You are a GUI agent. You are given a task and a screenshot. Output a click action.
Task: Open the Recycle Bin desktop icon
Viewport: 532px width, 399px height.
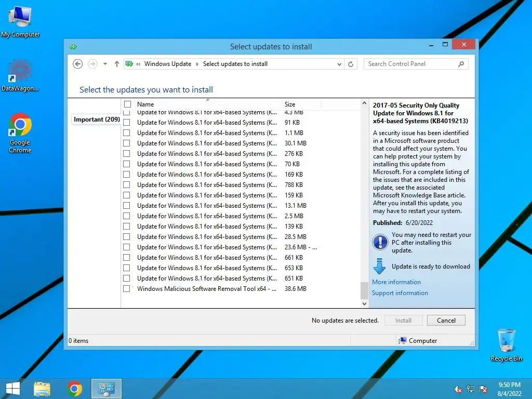pyautogui.click(x=506, y=345)
